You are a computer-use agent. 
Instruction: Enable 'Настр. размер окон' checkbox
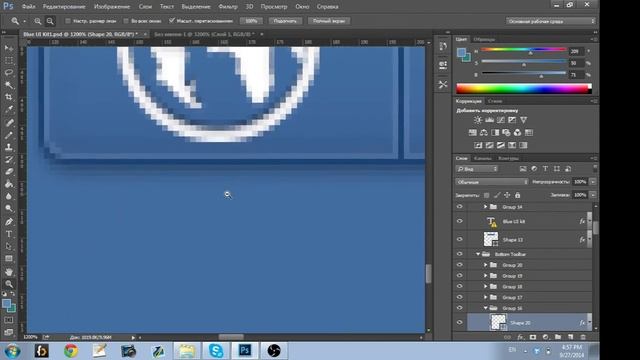coord(68,21)
